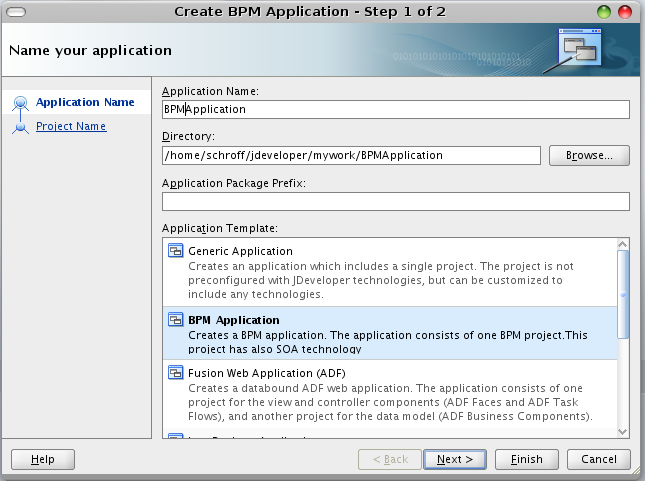Click the Project Name step icon
The width and height of the screenshot is (645, 481).
(20, 127)
